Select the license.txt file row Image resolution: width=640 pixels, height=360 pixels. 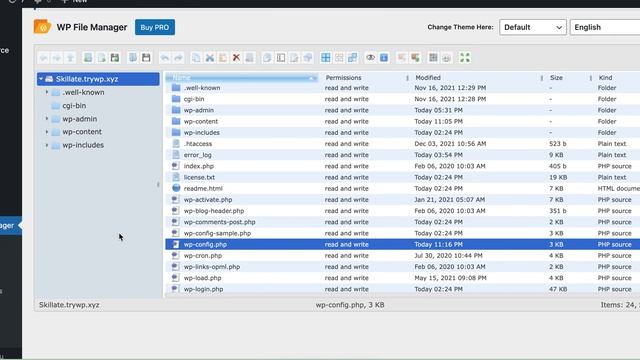(x=402, y=177)
